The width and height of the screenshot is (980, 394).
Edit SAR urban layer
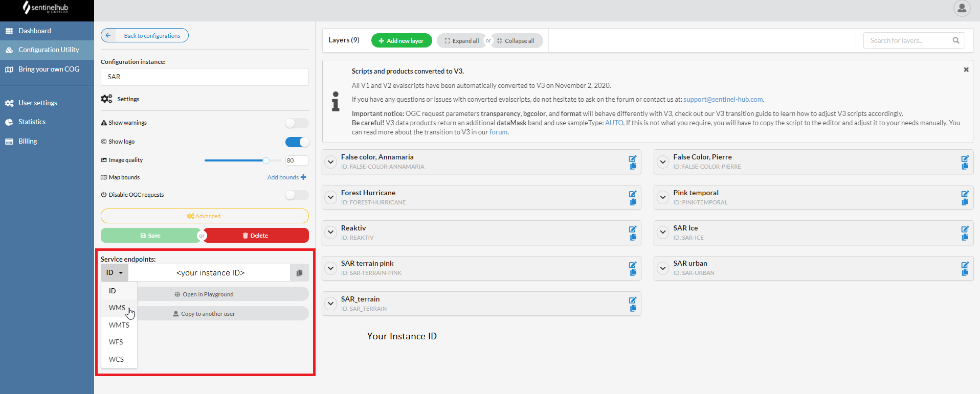[x=965, y=265]
